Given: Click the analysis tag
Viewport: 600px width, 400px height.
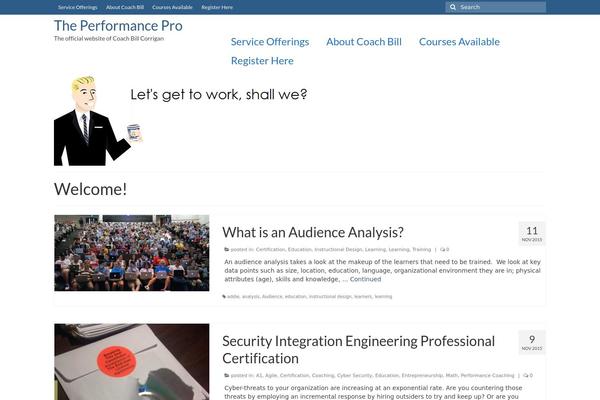Looking at the screenshot, I should click(251, 297).
